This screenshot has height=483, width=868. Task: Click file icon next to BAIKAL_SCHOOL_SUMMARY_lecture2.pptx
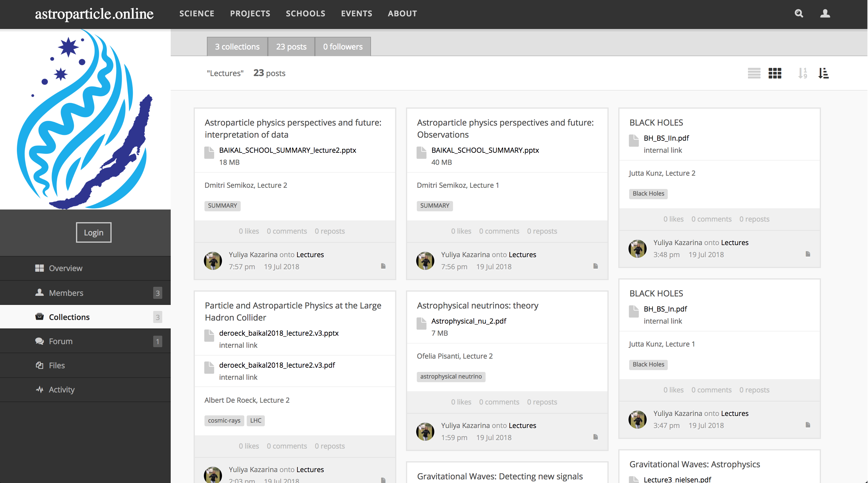pyautogui.click(x=209, y=152)
